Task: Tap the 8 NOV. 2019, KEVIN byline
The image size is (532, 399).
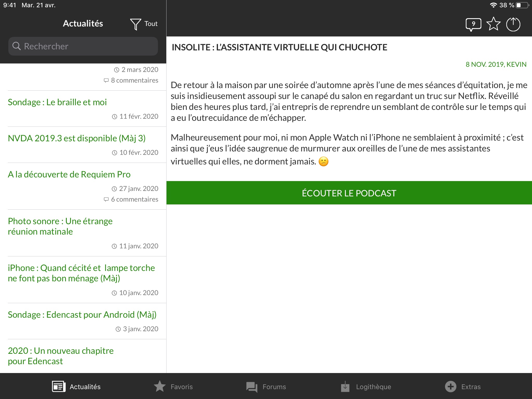Action: coord(496,64)
